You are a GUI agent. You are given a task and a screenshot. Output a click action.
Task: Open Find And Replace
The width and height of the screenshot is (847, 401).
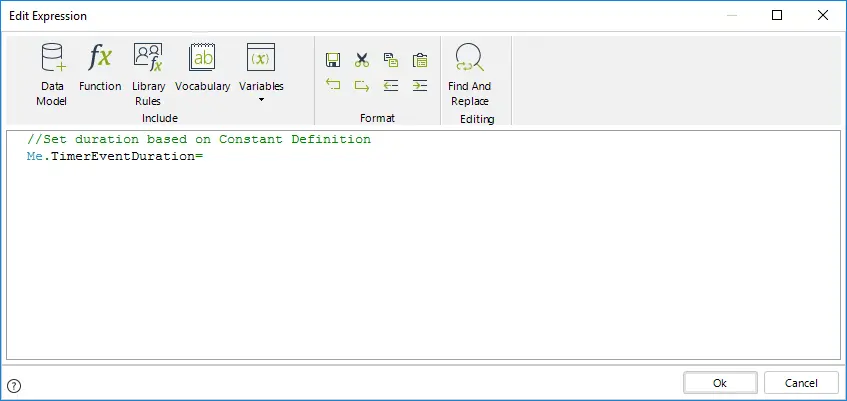[469, 75]
